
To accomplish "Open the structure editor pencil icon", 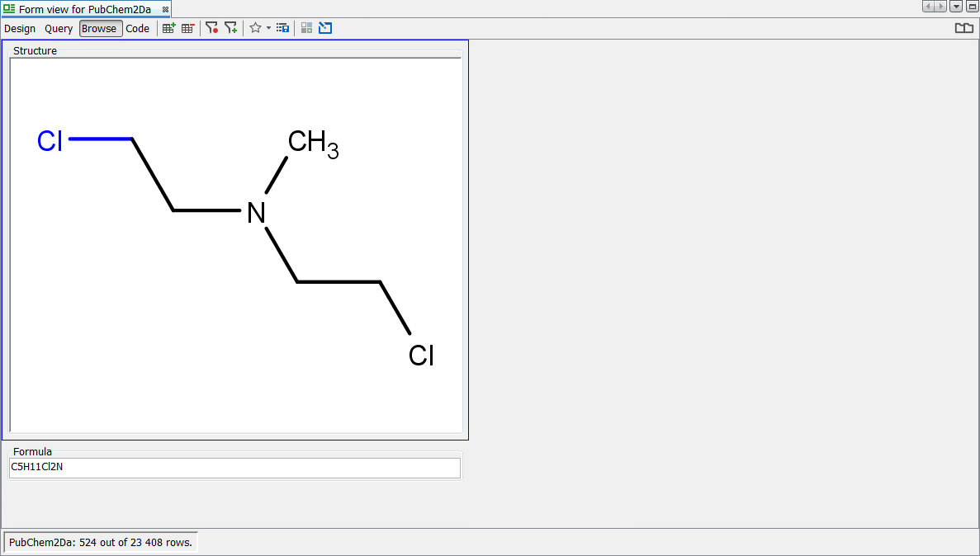I will 325,28.
